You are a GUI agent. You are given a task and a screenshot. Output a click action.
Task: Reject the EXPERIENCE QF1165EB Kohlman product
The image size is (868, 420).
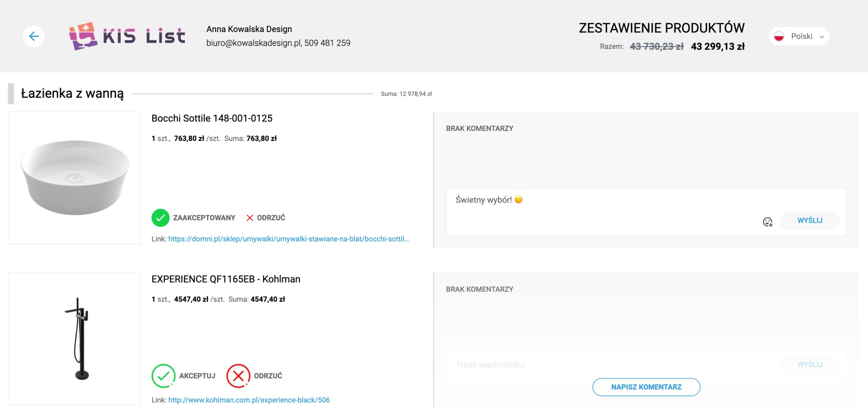point(238,376)
